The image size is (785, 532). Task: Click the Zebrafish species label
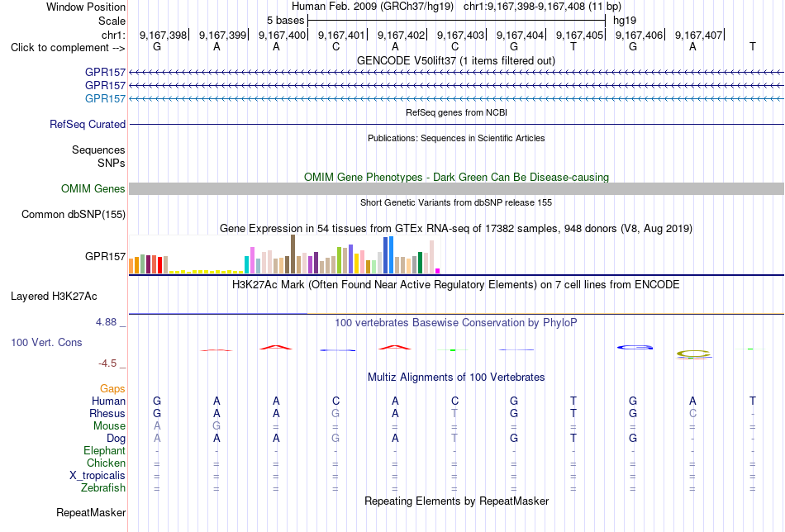103,487
